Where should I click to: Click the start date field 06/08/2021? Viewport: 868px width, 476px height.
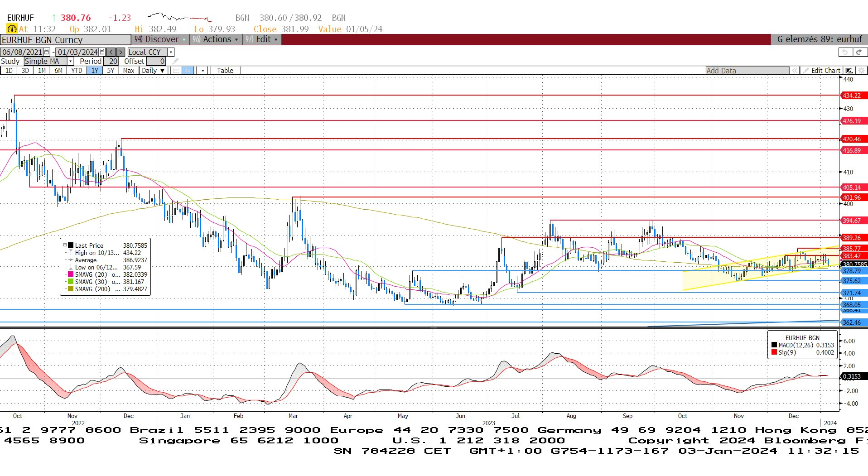tap(22, 52)
